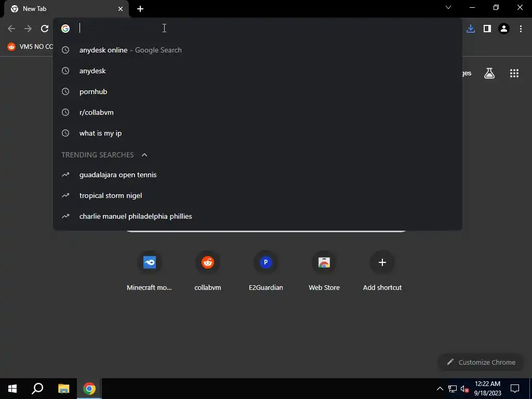Click the browser forward arrow
This screenshot has height=399, width=532.
pos(28,29)
